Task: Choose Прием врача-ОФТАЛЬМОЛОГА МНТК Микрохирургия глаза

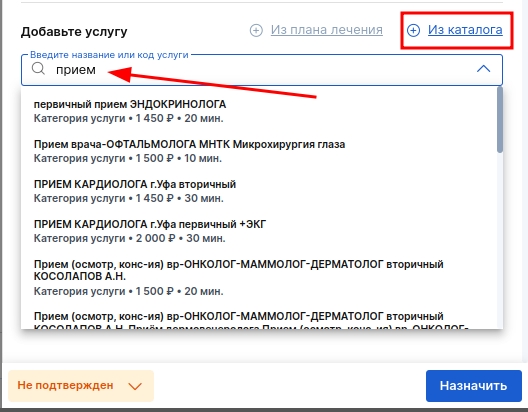Action: [259, 151]
